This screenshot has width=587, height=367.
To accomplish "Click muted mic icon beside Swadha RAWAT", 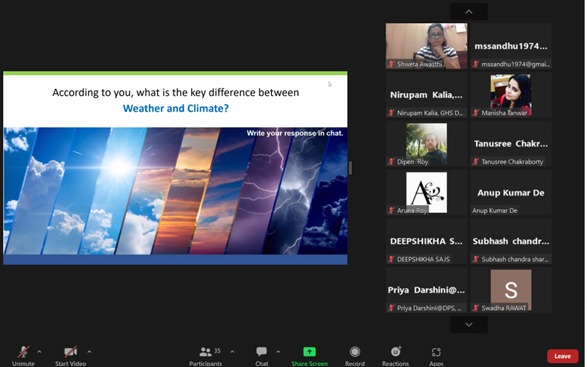I will 476,308.
